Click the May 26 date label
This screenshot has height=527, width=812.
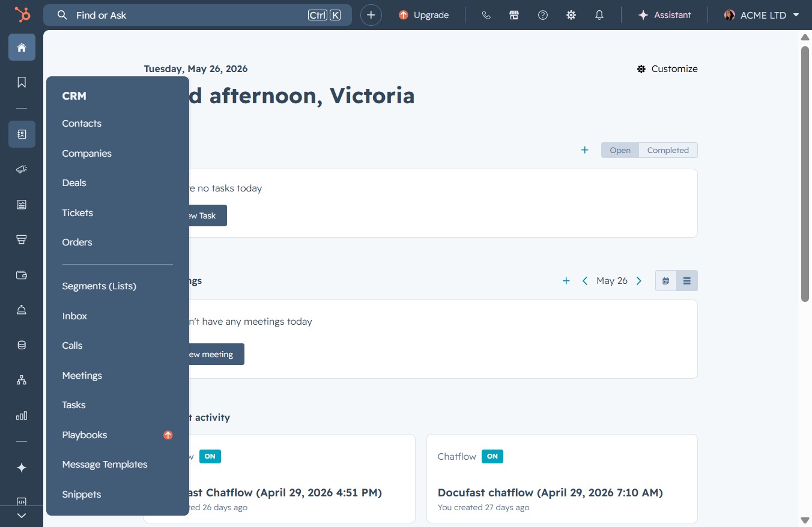[x=612, y=281]
